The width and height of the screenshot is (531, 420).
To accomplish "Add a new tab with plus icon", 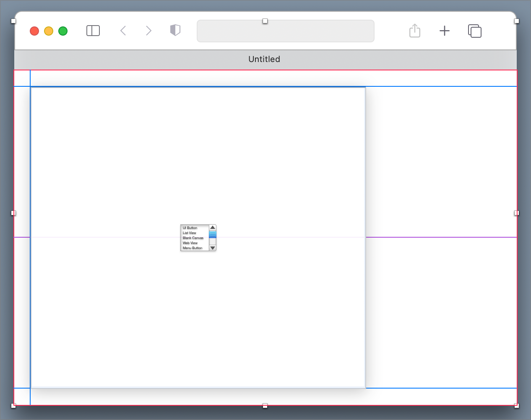I will point(445,31).
